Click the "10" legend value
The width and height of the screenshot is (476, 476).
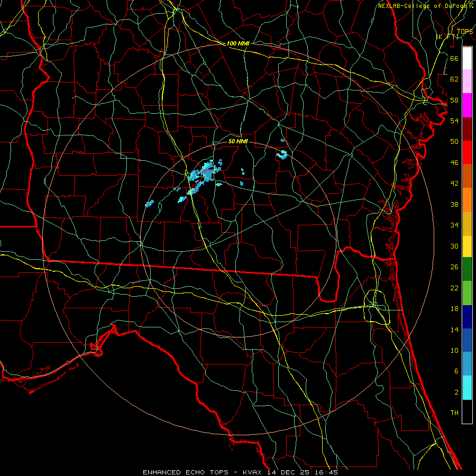pos(454,350)
